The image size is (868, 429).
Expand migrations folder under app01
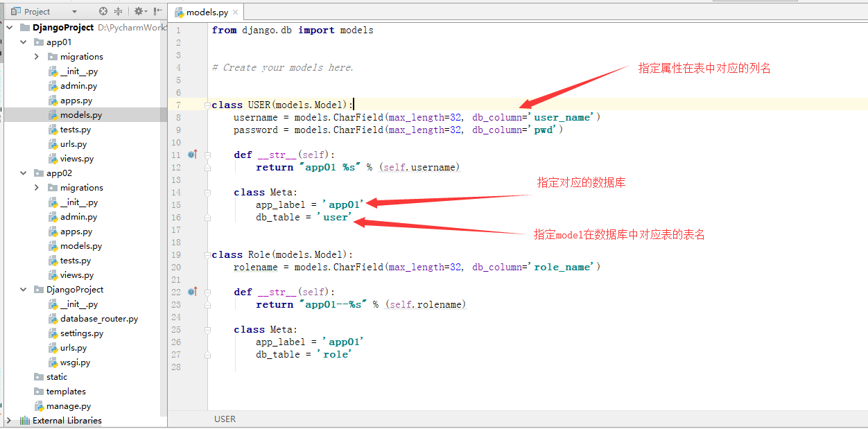click(37, 57)
